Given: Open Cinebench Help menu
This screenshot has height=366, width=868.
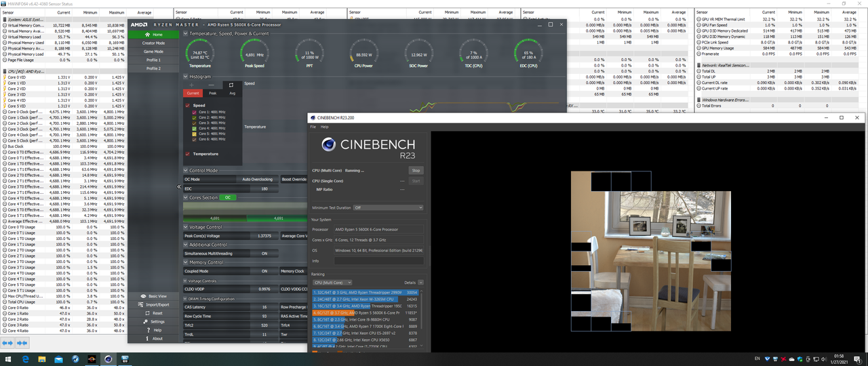Looking at the screenshot, I should (x=325, y=127).
